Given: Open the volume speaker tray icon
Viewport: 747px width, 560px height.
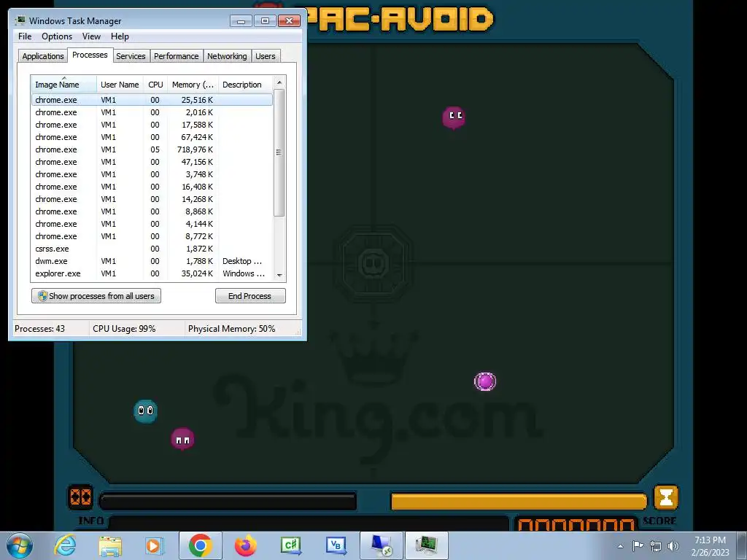Looking at the screenshot, I should pos(673,546).
